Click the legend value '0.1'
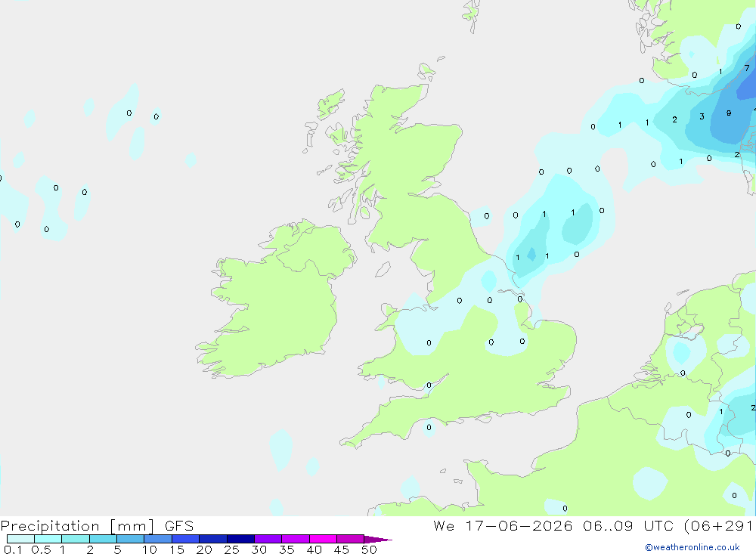This screenshot has height=554, width=756. coord(13,549)
